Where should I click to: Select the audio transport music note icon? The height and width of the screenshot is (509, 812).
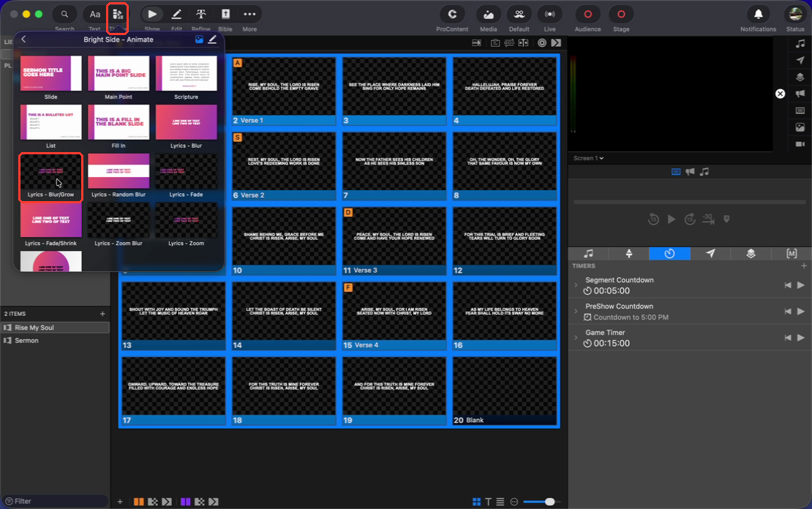point(704,172)
